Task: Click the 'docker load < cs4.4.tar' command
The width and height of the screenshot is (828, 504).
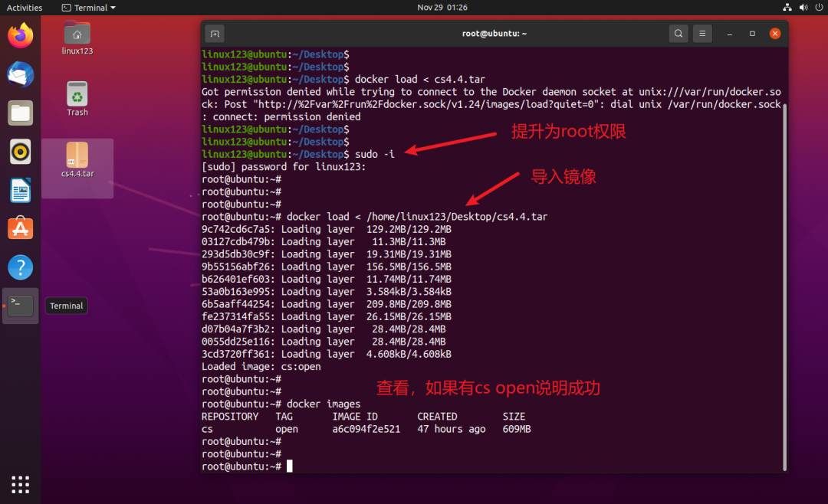Action: pyautogui.click(x=420, y=79)
